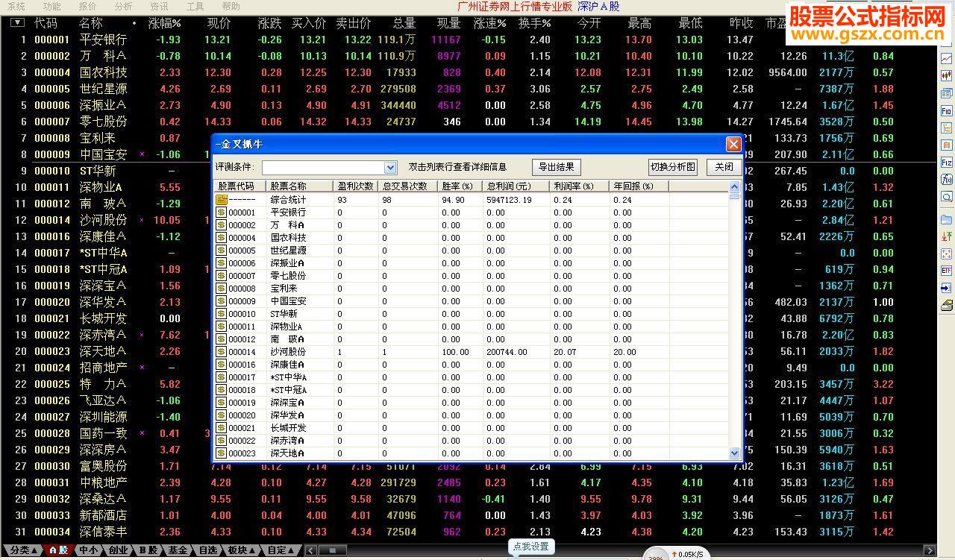Open the F10 company info icon
The image size is (955, 560).
(x=946, y=110)
